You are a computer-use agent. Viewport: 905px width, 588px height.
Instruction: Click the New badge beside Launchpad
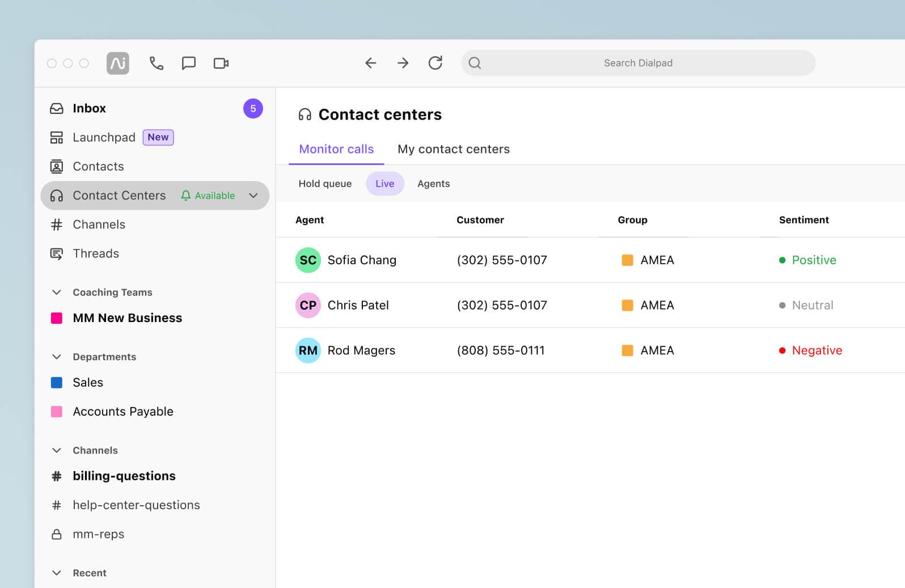[x=158, y=137]
